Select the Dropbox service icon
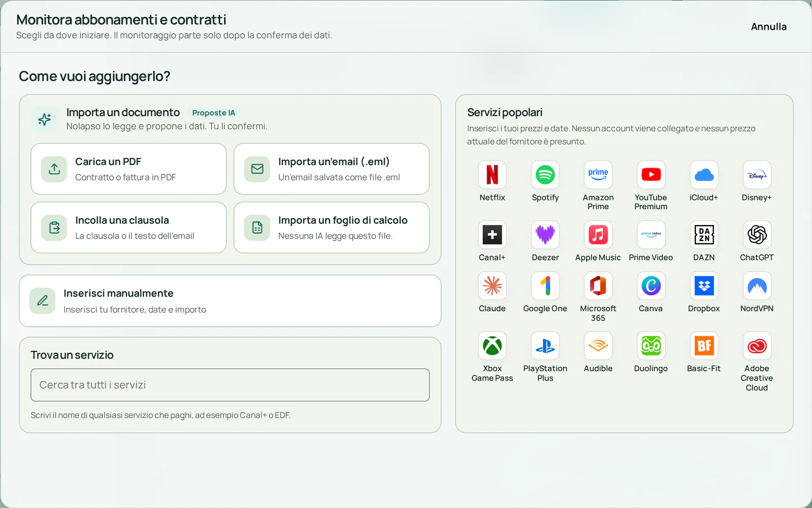This screenshot has width=812, height=508. click(704, 285)
